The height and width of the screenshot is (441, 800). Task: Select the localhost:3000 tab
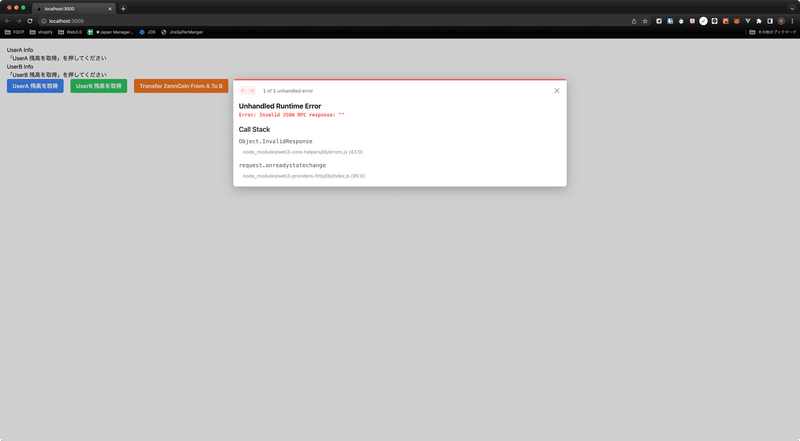coord(74,9)
